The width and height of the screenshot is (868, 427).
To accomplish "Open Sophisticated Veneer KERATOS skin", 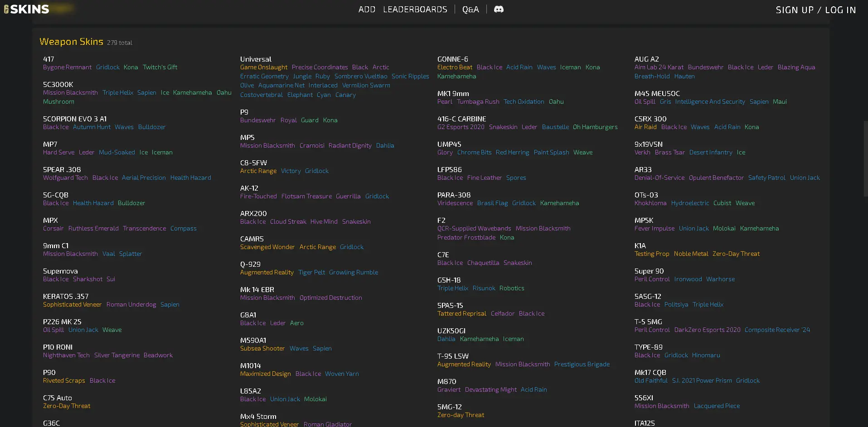I will pos(72,305).
